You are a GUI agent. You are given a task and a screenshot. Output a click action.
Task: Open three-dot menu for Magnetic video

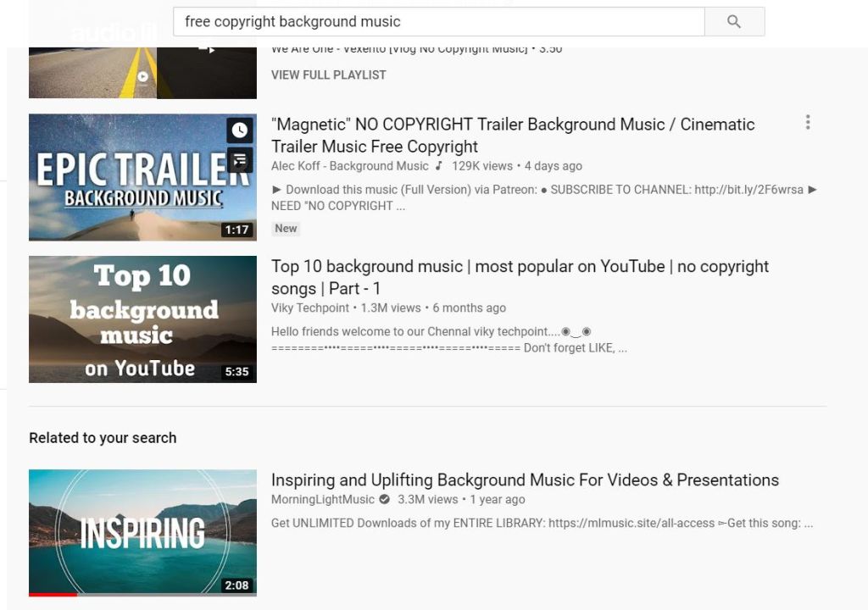point(807,123)
